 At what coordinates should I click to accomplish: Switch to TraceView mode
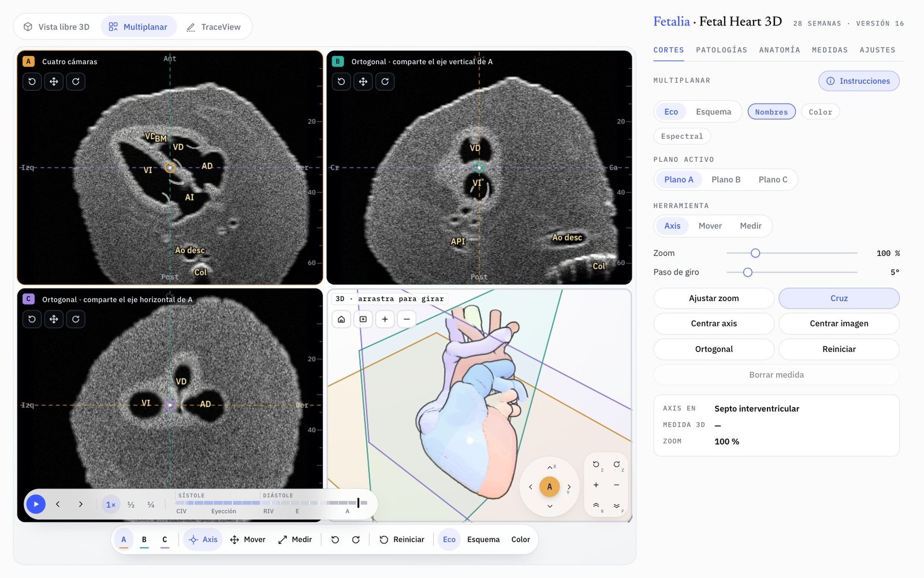214,27
